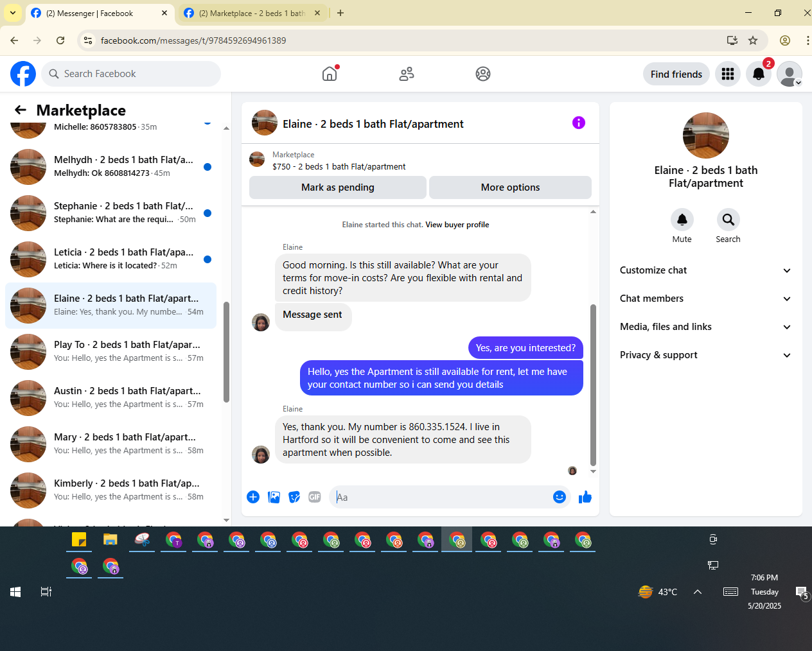Screen dimensions: 812x651
Task: Open Elaine chat header name
Action: tap(373, 124)
